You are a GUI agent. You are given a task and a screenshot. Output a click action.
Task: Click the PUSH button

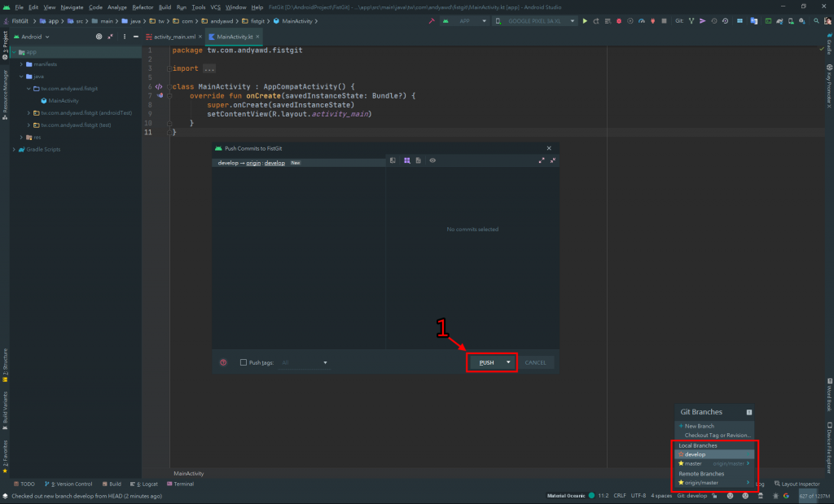pos(486,362)
